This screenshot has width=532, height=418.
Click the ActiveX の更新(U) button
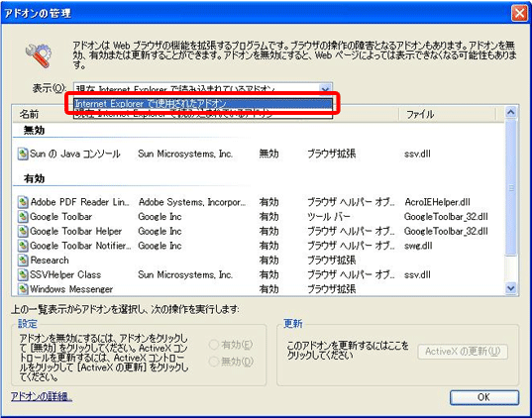pyautogui.click(x=463, y=352)
